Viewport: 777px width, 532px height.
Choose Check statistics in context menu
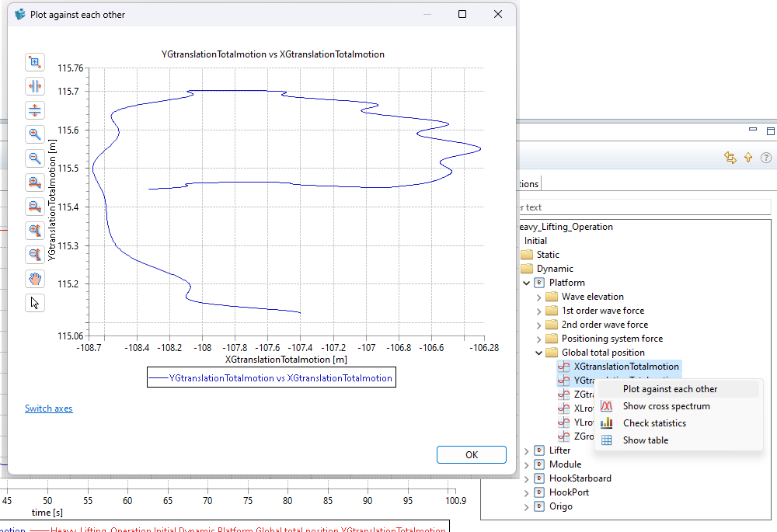tap(654, 423)
